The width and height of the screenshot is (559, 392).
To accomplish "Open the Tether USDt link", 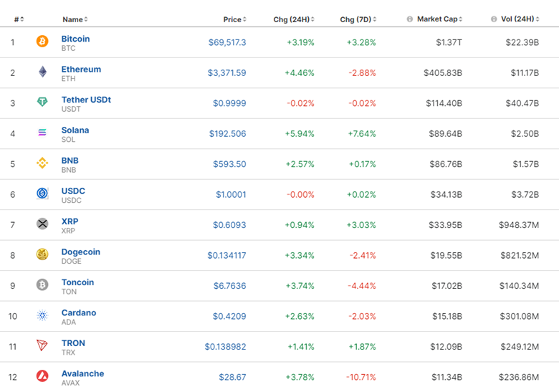I will (86, 100).
